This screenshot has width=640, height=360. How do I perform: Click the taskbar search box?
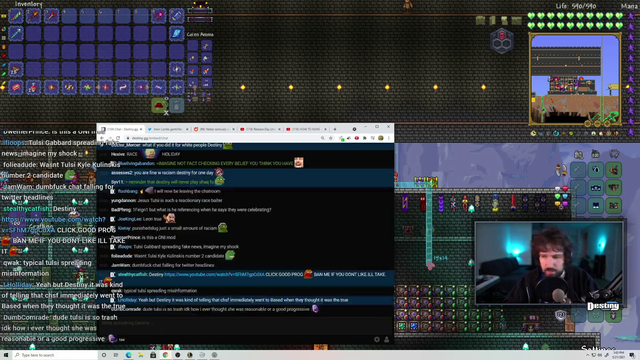click(x=55, y=355)
